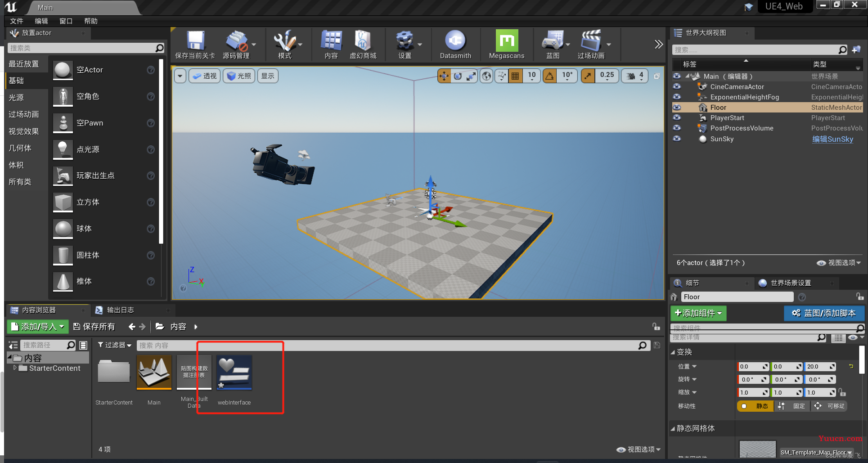This screenshot has width=868, height=463.
Task: Open the Lit (光照) view mode dropdown
Action: 239,76
